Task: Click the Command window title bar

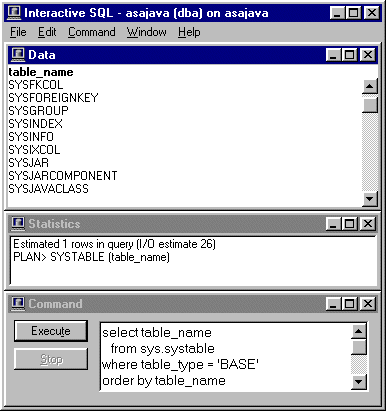Action: click(193, 304)
